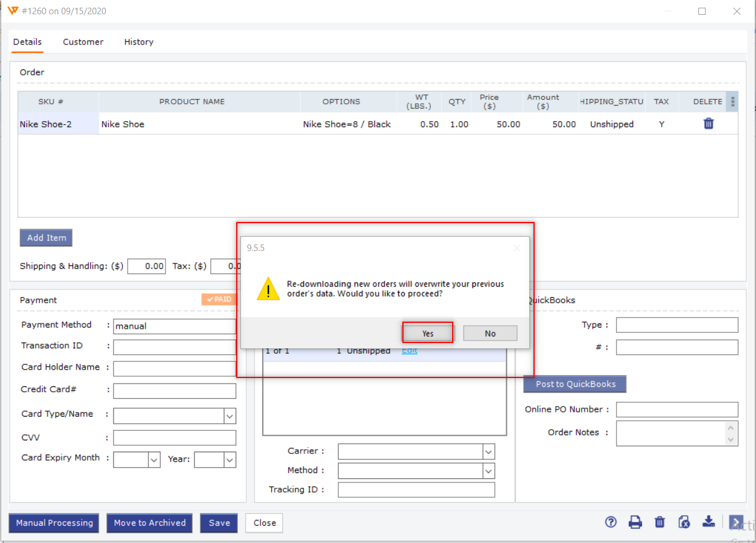
Task: Open the Customer tab
Action: click(83, 42)
